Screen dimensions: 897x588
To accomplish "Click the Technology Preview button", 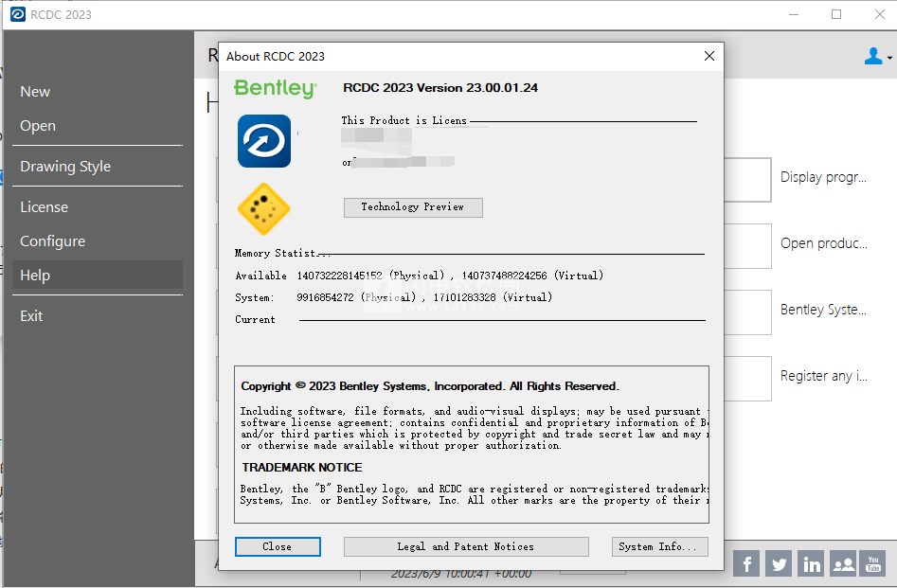I will (x=413, y=207).
